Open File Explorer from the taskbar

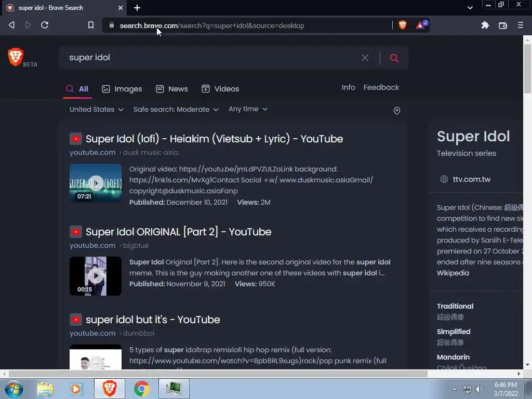pos(45,389)
